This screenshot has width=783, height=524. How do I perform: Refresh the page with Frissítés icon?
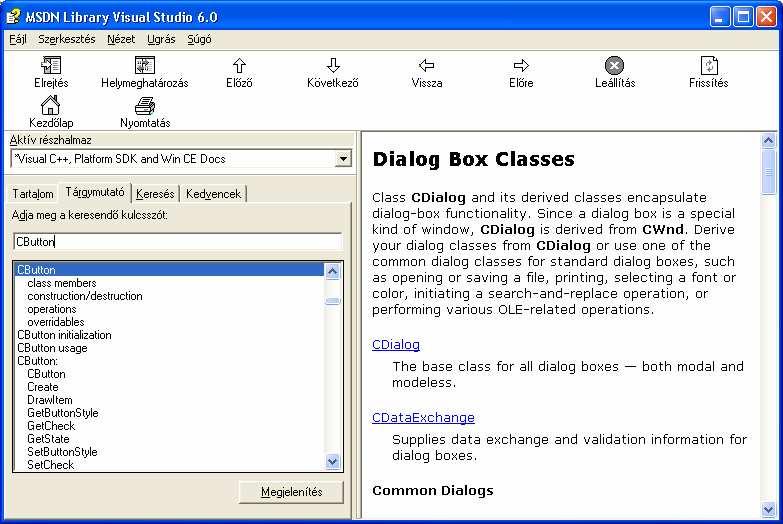point(709,65)
